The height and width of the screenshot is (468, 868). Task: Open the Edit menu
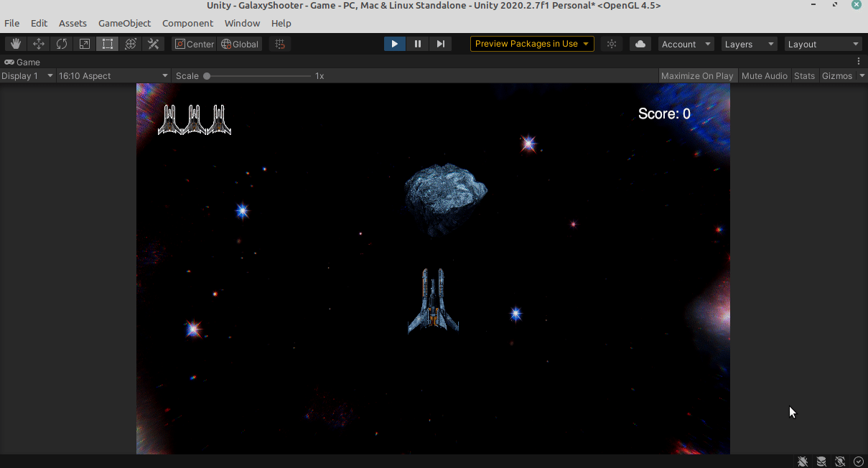point(39,23)
